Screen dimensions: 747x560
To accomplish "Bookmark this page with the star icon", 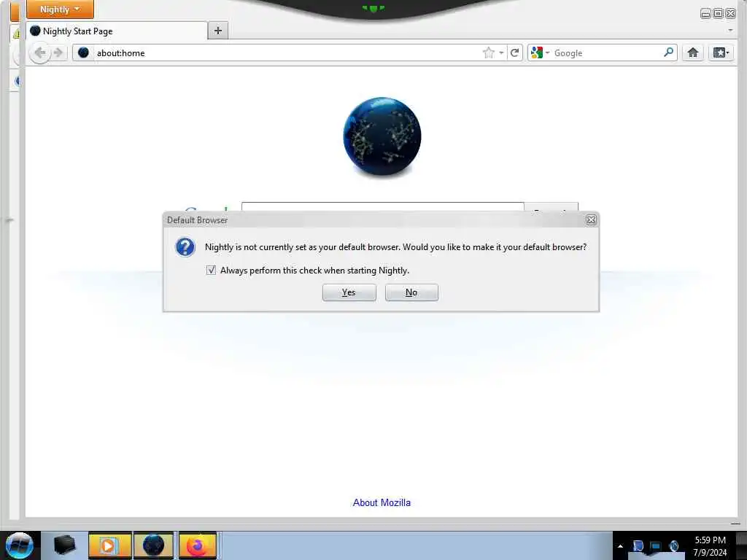I will (488, 52).
